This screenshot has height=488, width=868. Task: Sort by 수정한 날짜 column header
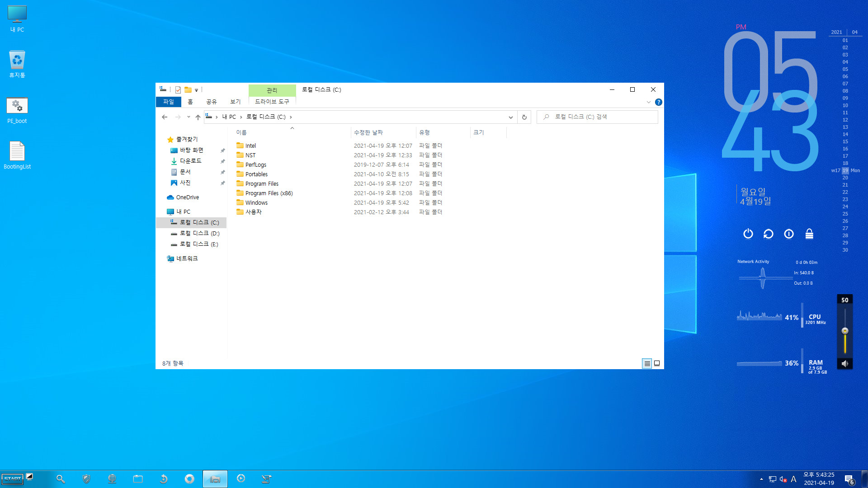[383, 132]
